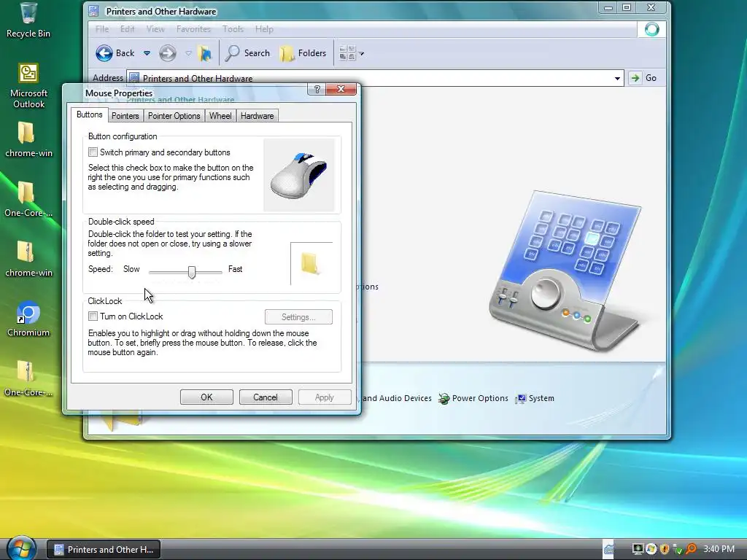Toggle Switch primary and secondary buttons checkbox
Viewport: 747px width, 560px height.
[x=93, y=152]
